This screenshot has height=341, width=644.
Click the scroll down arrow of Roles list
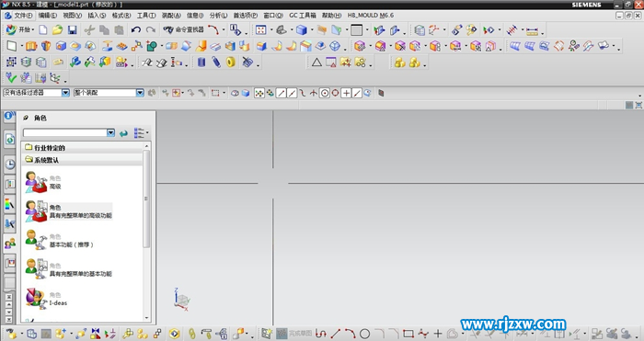146,318
